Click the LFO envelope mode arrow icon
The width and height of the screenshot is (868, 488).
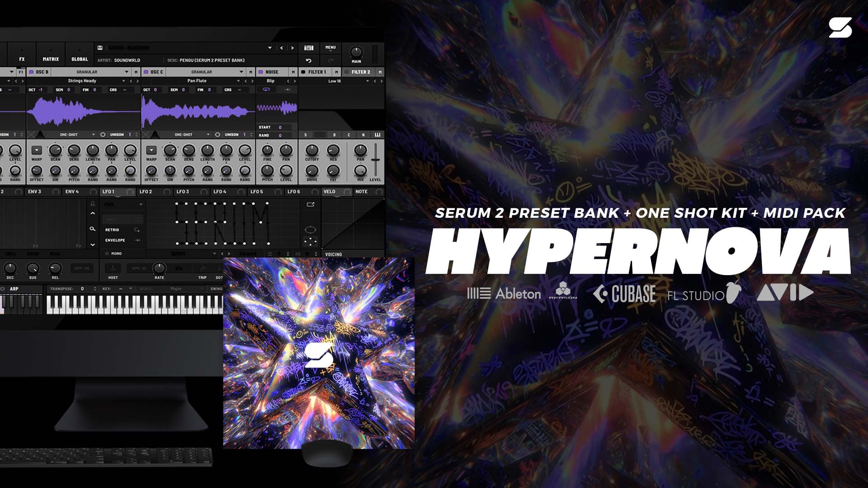click(137, 240)
